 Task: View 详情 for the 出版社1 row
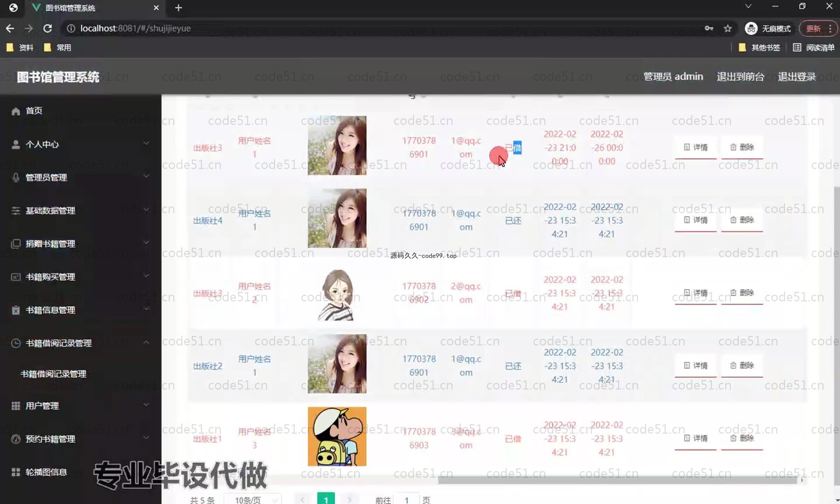695,439
